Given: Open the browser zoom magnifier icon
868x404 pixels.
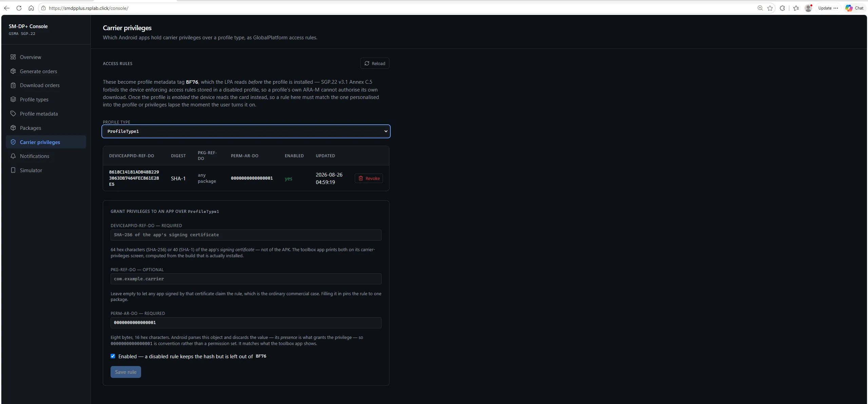Looking at the screenshot, I should [x=760, y=8].
